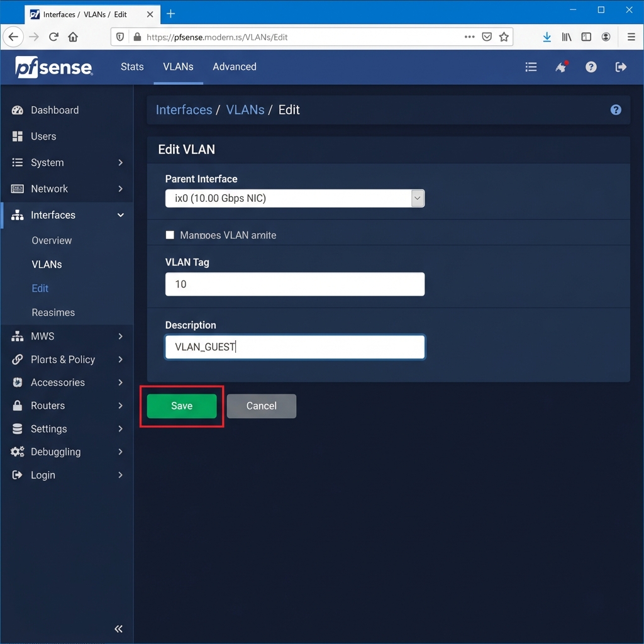Toggle the Mannoes VLAN checkbox
The height and width of the screenshot is (644, 644).
[169, 235]
